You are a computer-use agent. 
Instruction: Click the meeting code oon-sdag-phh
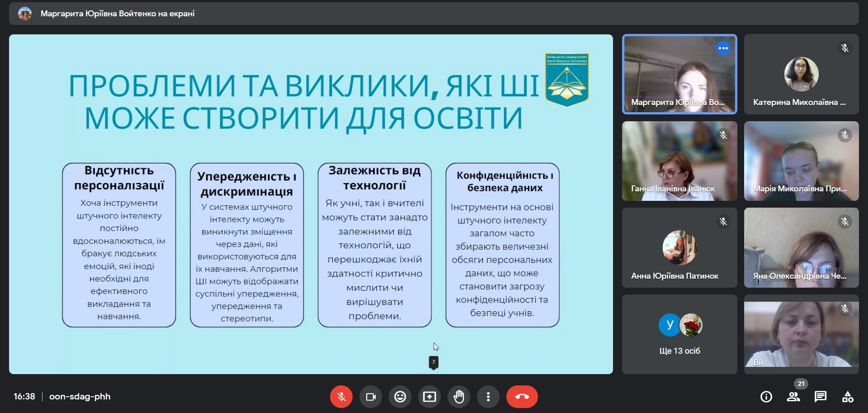click(x=80, y=397)
